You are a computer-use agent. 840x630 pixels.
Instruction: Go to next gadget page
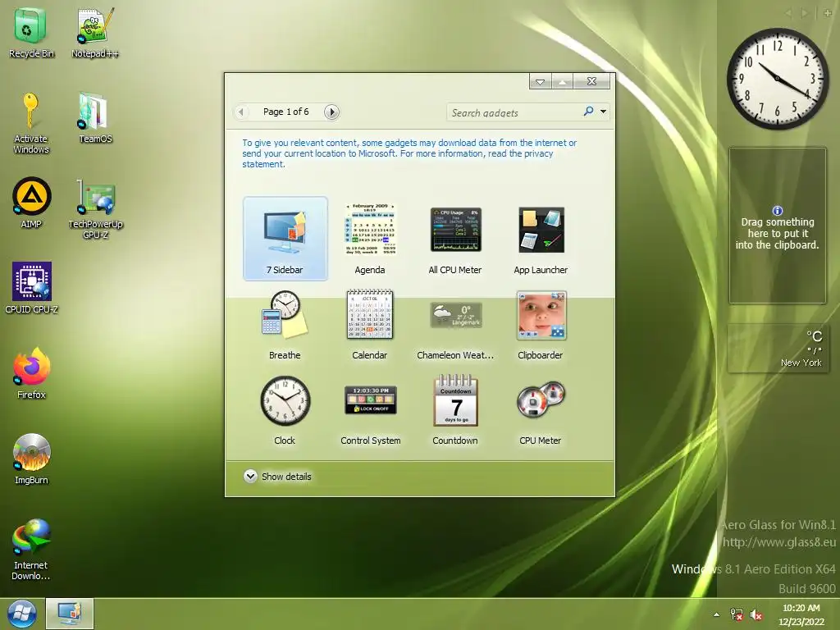coord(331,112)
